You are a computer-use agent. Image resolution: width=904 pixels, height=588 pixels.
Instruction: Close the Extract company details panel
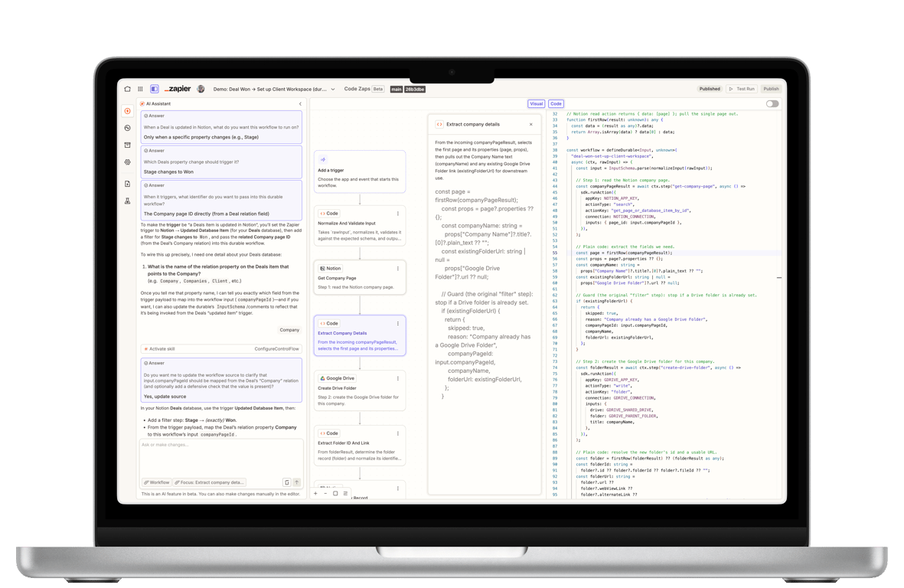coord(531,125)
